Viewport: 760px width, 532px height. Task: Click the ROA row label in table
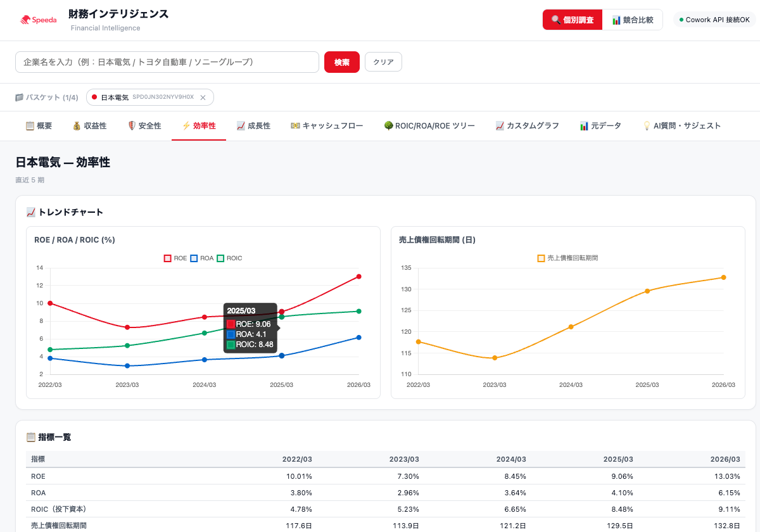click(38, 493)
